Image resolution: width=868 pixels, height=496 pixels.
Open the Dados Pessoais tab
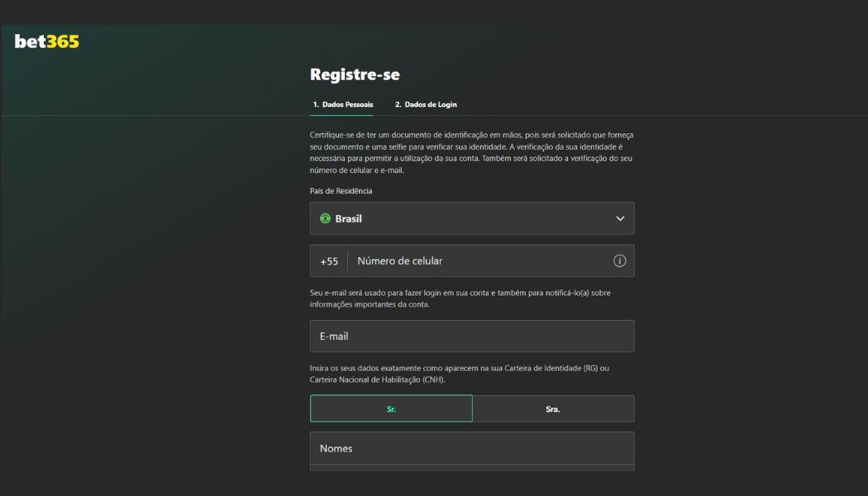(342, 105)
